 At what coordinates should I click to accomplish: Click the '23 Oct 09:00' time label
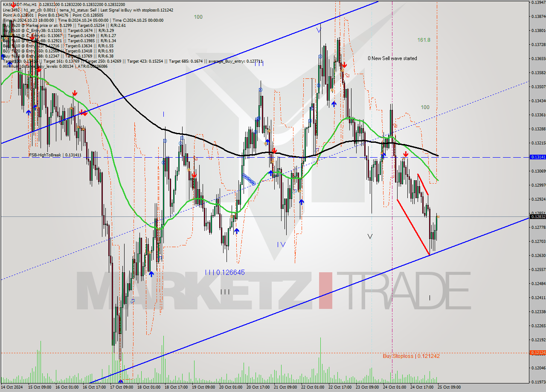click(x=367, y=387)
